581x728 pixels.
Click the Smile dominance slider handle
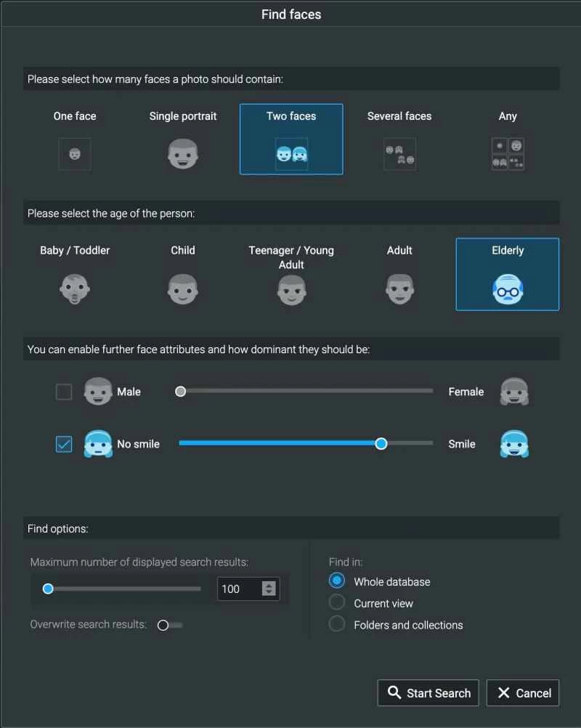coord(381,443)
